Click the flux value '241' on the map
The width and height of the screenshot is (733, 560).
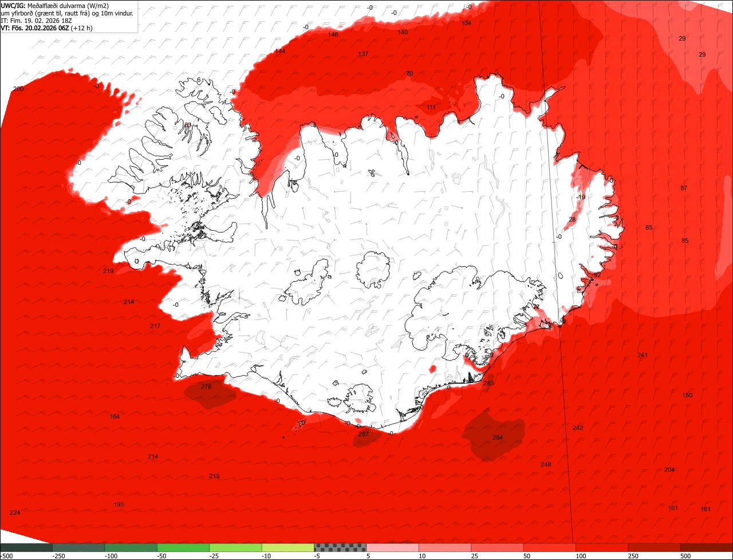point(643,355)
